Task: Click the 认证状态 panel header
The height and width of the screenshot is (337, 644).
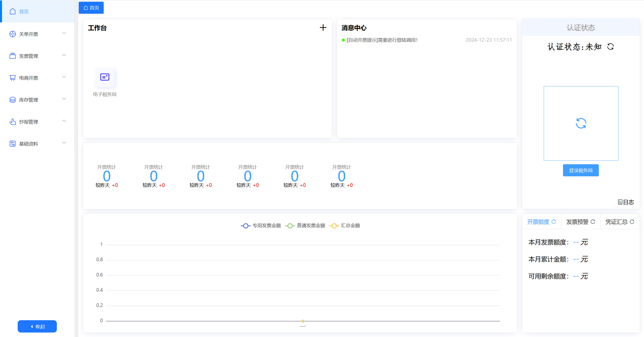Action: (x=580, y=28)
